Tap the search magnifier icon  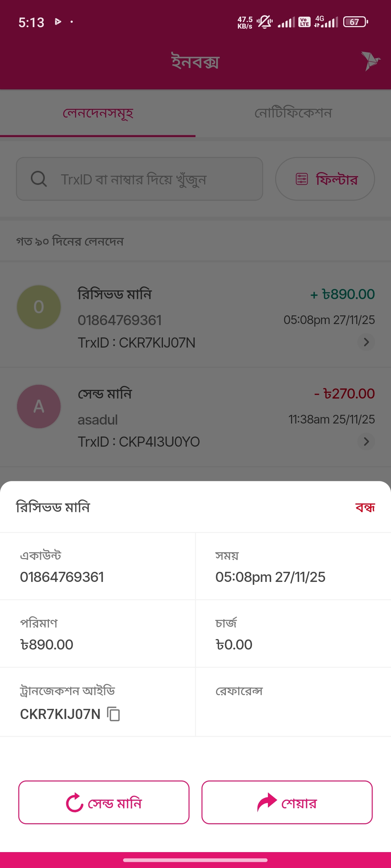click(39, 179)
